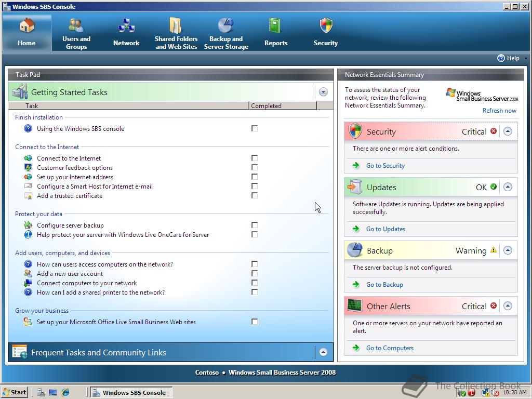Image resolution: width=532 pixels, height=399 pixels.
Task: Click the Updates icon in summary
Action: (355, 187)
